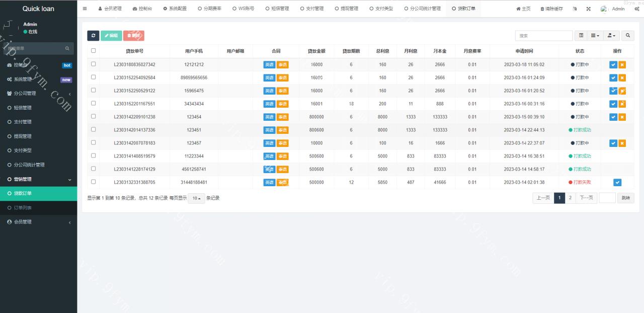Click the hamburger menu icon to collapse sidebar
644x313 pixels.
(x=85, y=8)
